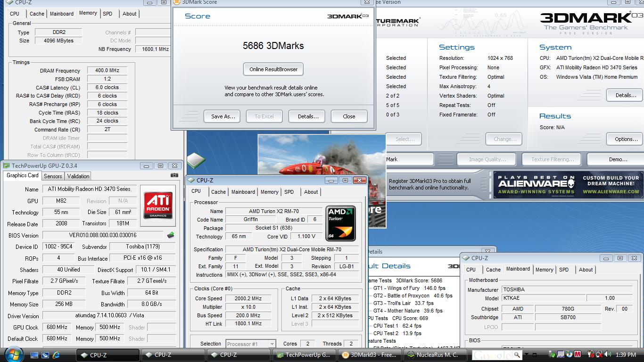
Task: Click Save As... in 3DMark Score
Action: [x=223, y=116]
